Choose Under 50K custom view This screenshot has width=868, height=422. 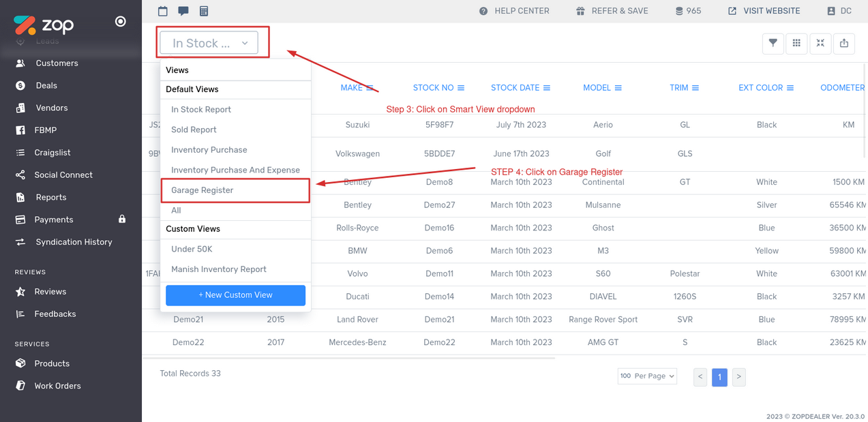[192, 249]
